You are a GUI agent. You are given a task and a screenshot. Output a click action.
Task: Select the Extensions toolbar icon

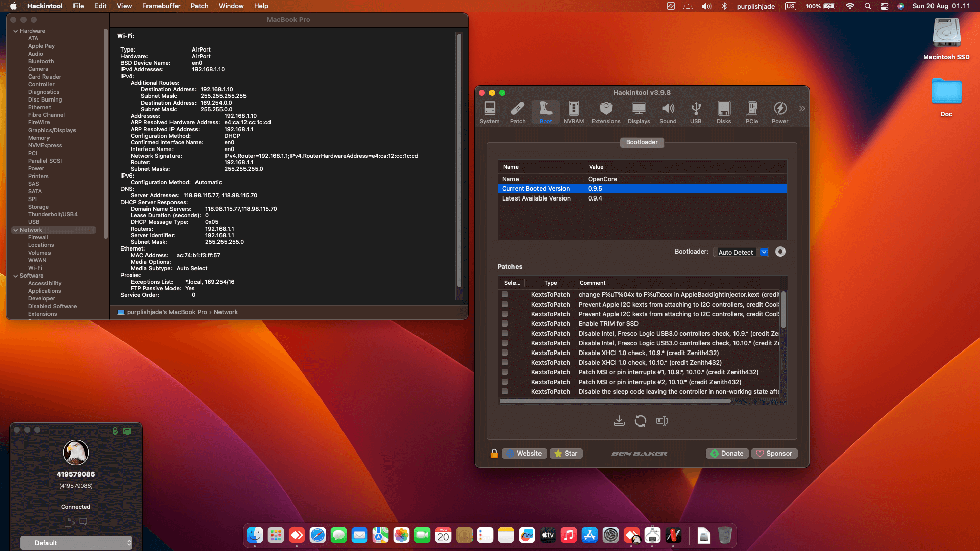tap(605, 112)
